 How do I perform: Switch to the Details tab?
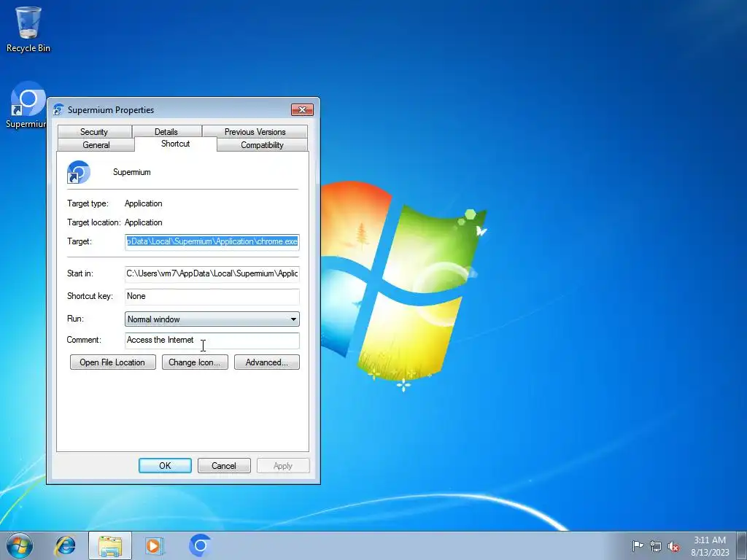(166, 131)
